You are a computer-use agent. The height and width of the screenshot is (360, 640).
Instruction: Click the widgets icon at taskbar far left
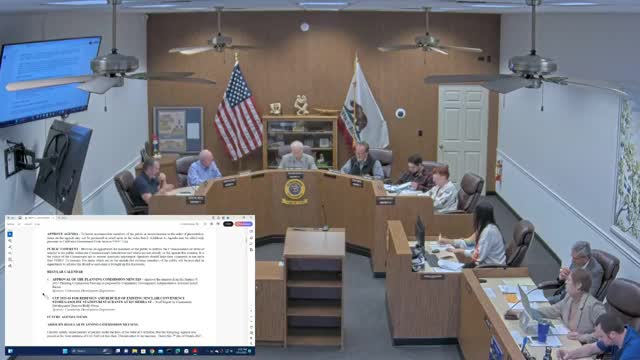pos(10,351)
